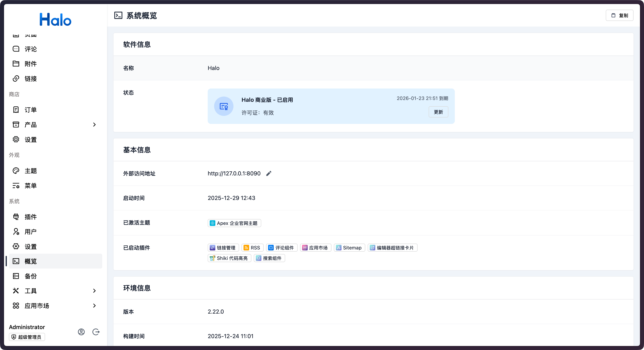
Task: Open the 插件 menu item
Action: point(31,217)
